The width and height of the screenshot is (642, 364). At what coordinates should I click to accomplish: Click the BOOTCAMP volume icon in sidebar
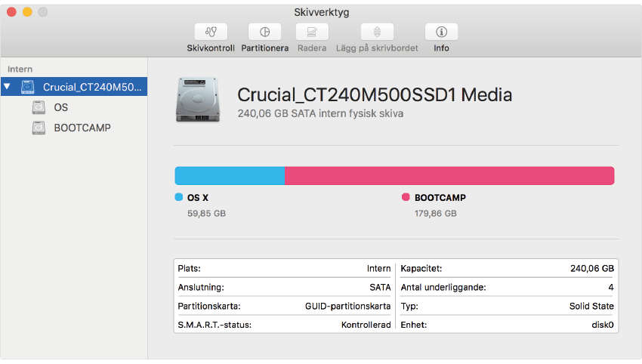[x=39, y=128]
